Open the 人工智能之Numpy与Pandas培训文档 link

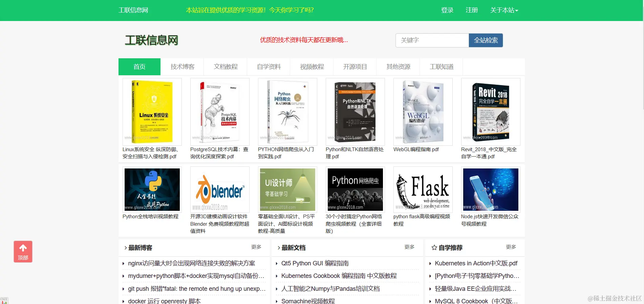pos(330,289)
